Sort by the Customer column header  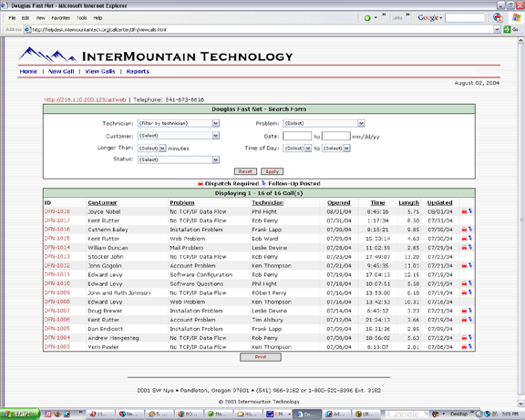pos(102,203)
